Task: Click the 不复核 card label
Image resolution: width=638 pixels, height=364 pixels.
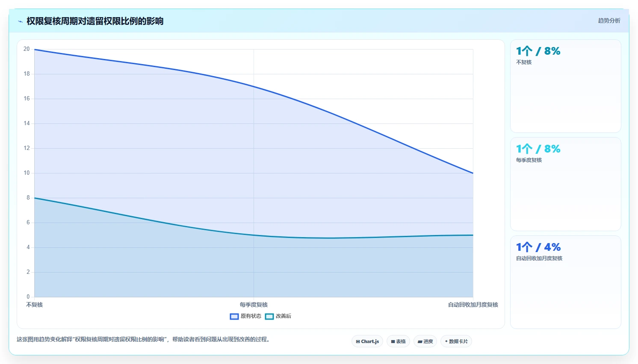Action: click(524, 62)
